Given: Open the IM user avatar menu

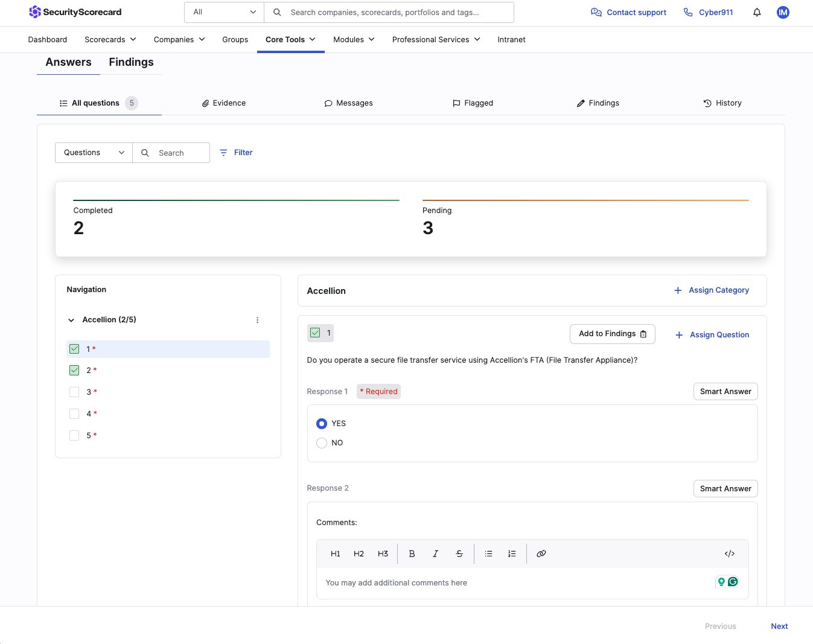Looking at the screenshot, I should click(783, 12).
